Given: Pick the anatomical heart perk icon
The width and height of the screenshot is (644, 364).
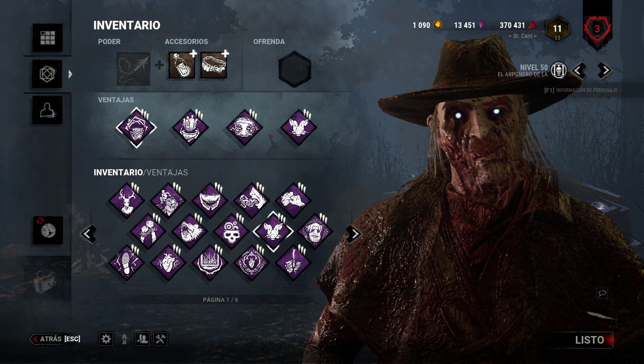Looking at the screenshot, I should click(x=168, y=262).
